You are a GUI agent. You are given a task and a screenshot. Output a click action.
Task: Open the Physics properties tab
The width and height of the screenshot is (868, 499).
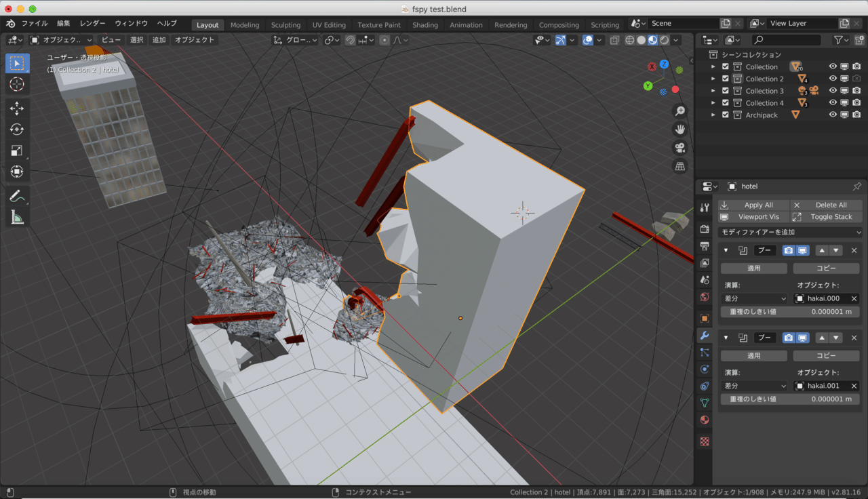705,370
